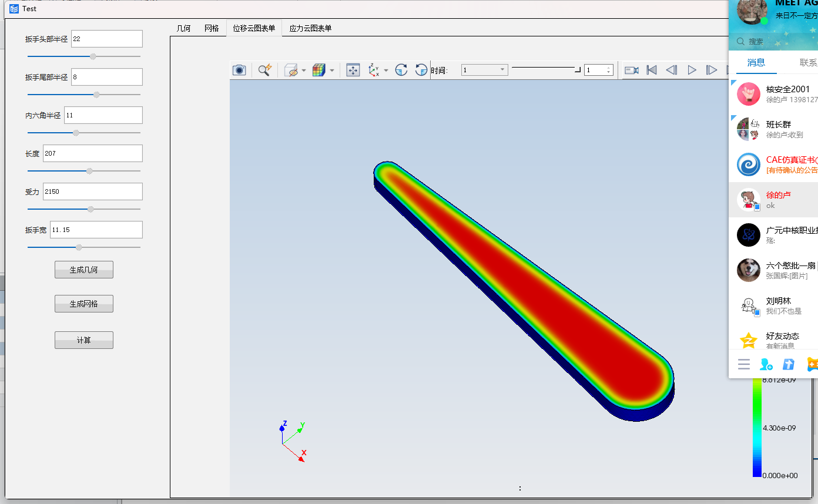818x504 pixels.
Task: Click the 受力 input field
Action: point(93,191)
